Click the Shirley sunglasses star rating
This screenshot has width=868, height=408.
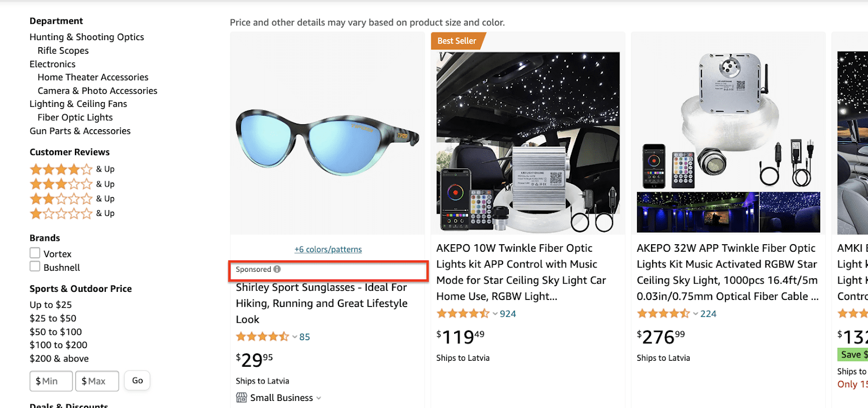pyautogui.click(x=263, y=337)
